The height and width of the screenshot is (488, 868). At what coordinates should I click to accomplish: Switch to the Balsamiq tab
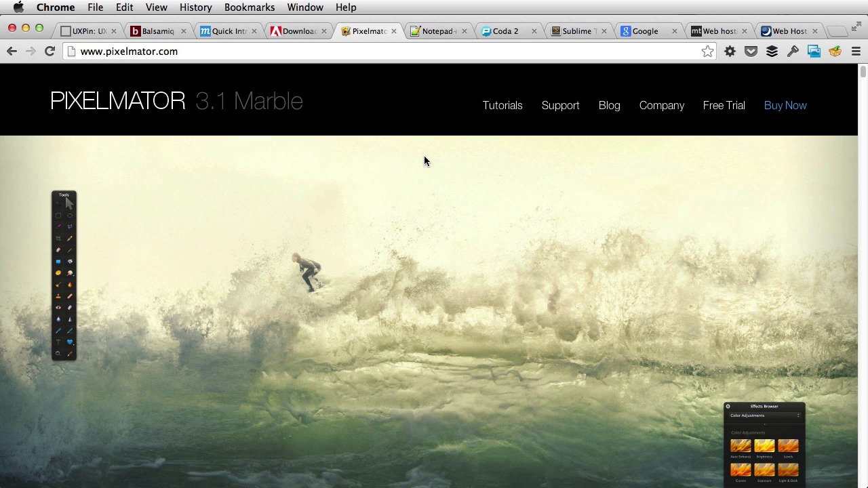tap(157, 31)
